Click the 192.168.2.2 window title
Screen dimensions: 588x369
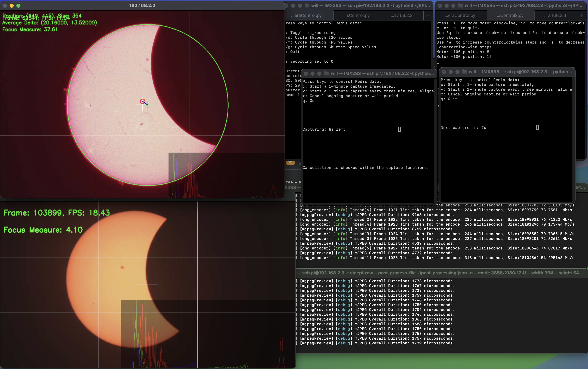coord(142,5)
